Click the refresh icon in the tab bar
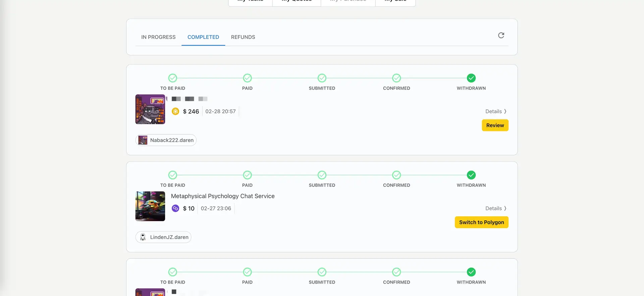 click(501, 35)
